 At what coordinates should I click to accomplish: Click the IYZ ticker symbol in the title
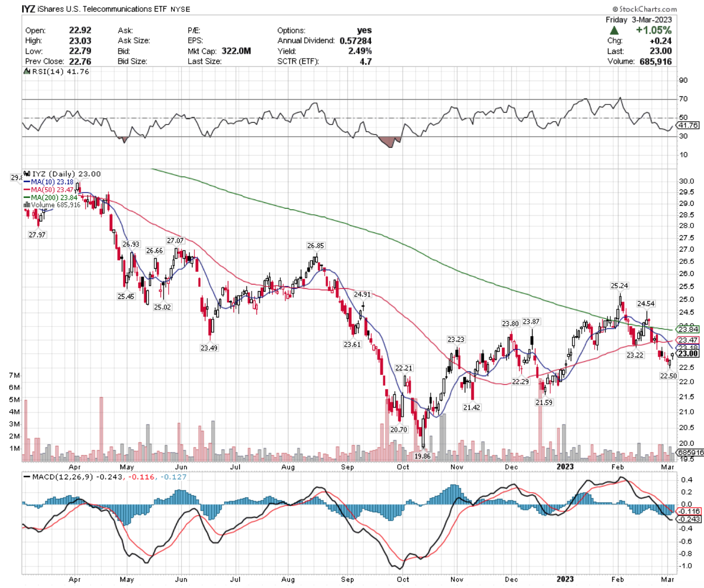pos(28,9)
